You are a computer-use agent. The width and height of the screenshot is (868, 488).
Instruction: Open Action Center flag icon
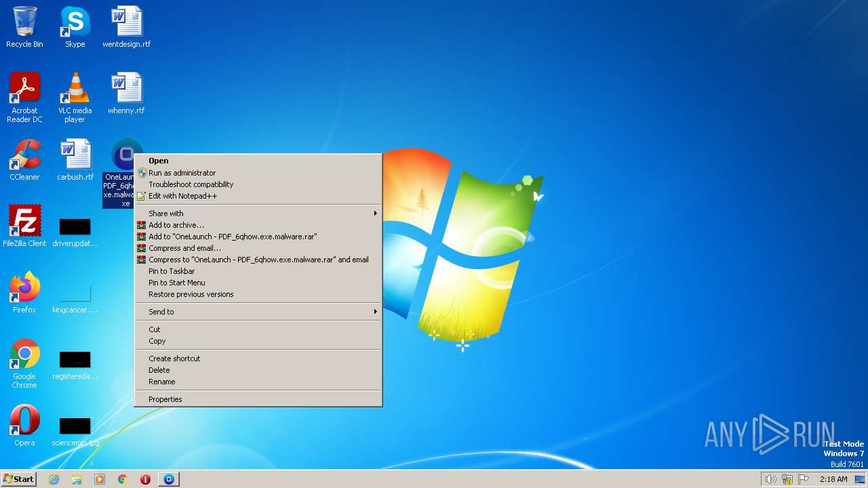click(804, 479)
